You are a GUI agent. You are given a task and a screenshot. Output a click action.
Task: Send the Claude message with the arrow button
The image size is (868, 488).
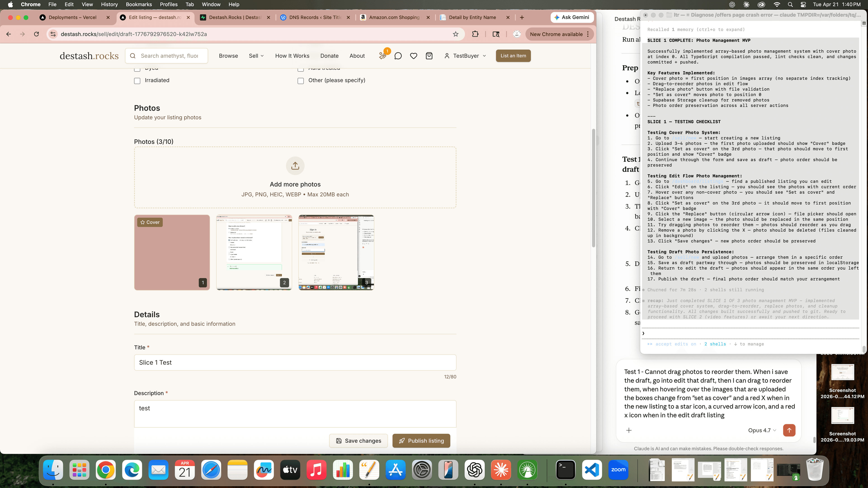click(789, 430)
